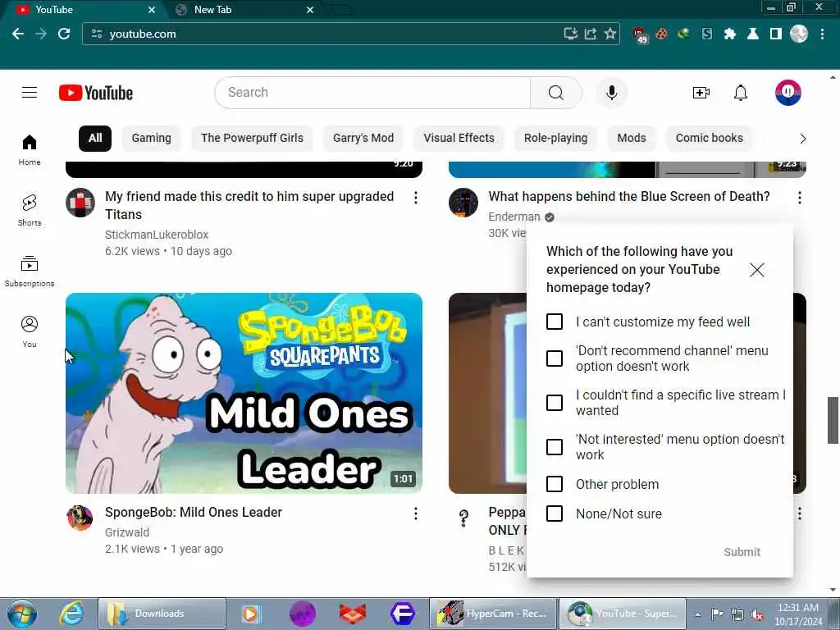Viewport: 840px width, 630px height.
Task: Open the StickmanLukeroblox channel avatar
Action: click(80, 203)
